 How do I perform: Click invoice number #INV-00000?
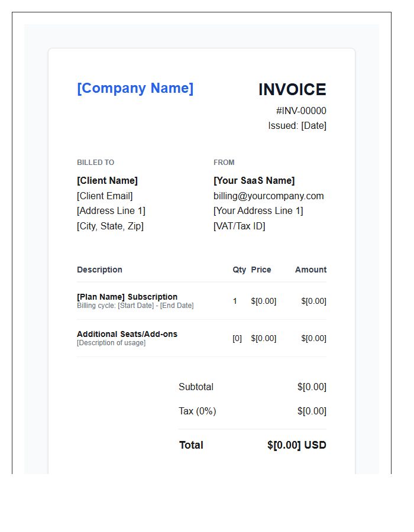pos(301,111)
